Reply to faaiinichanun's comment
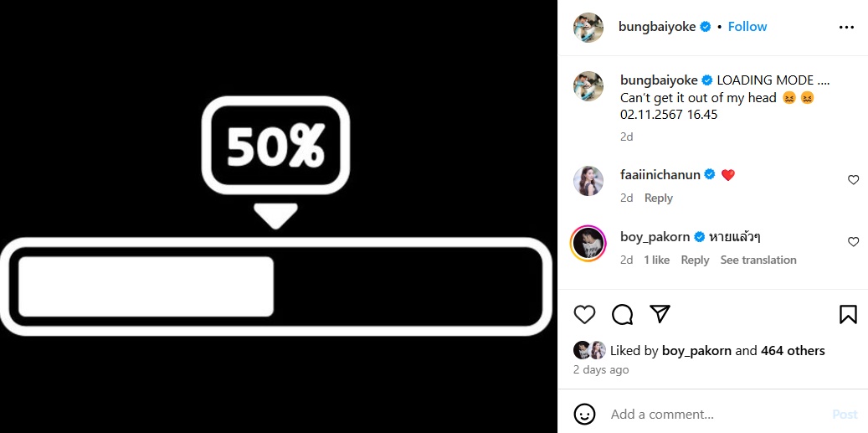 click(x=658, y=198)
